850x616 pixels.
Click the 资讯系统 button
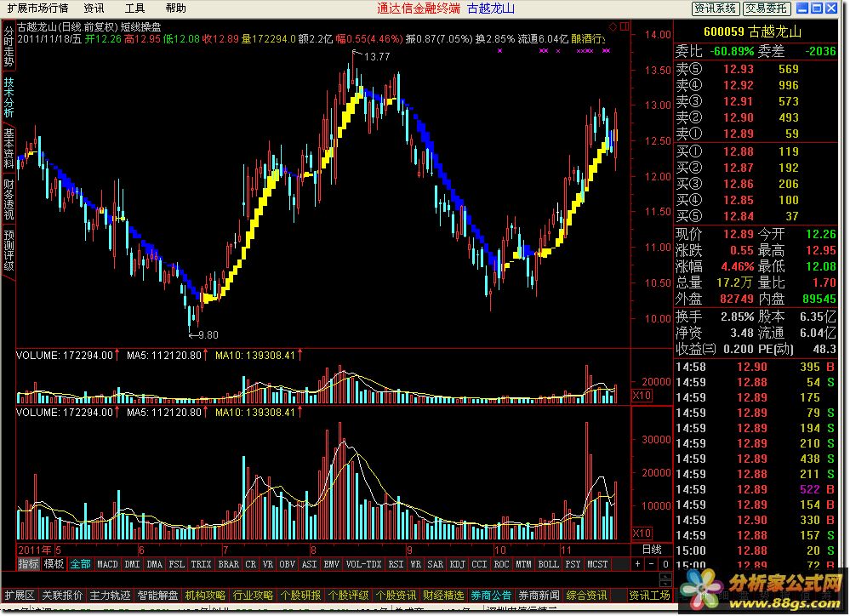(716, 9)
